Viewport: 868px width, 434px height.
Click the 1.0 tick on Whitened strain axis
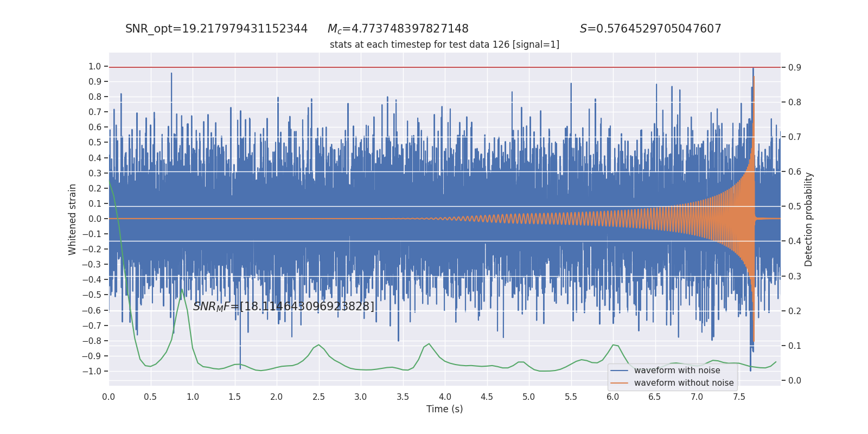coord(95,66)
